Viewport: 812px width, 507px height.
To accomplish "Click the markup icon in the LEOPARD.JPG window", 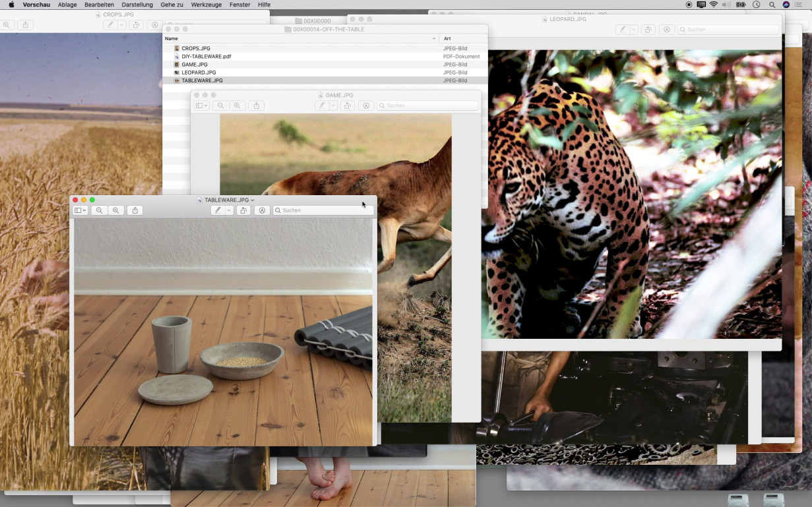I will 667,30.
